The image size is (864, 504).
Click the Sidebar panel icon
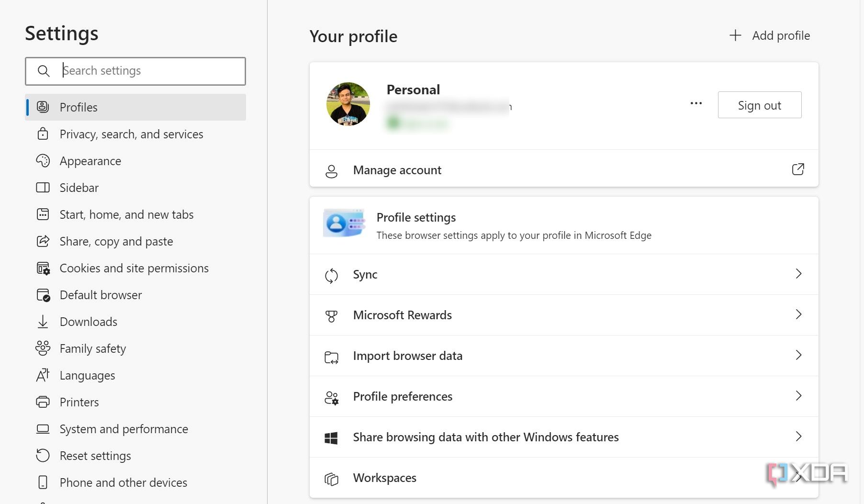pyautogui.click(x=43, y=187)
